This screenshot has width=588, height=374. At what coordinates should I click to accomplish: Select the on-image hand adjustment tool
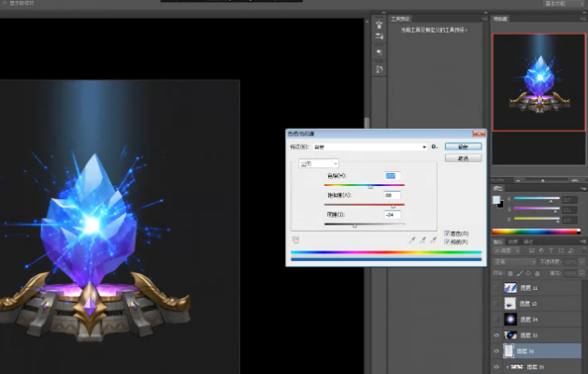point(296,239)
